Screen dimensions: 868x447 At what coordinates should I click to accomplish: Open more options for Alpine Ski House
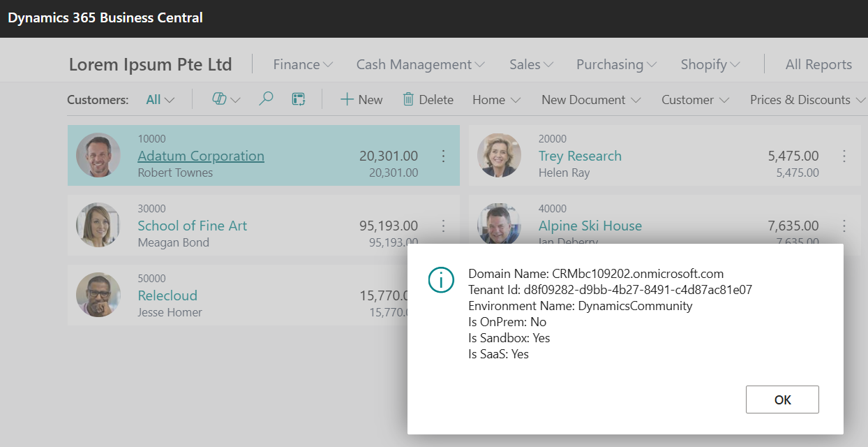click(844, 226)
